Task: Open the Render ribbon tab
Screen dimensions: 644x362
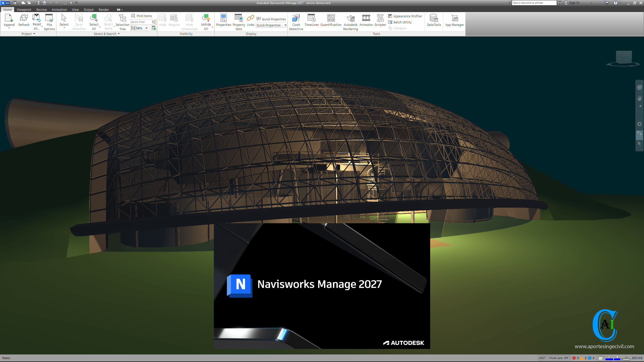Action: coord(104,10)
